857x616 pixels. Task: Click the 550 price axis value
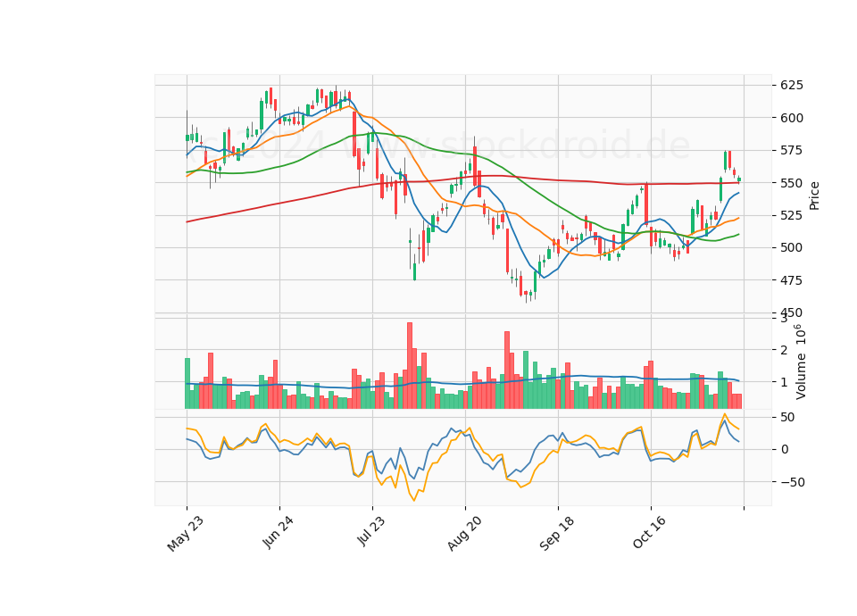792,183
